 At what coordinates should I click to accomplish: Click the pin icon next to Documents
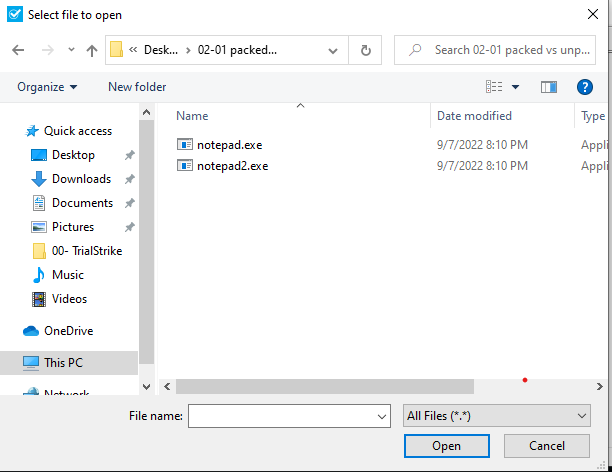130,203
